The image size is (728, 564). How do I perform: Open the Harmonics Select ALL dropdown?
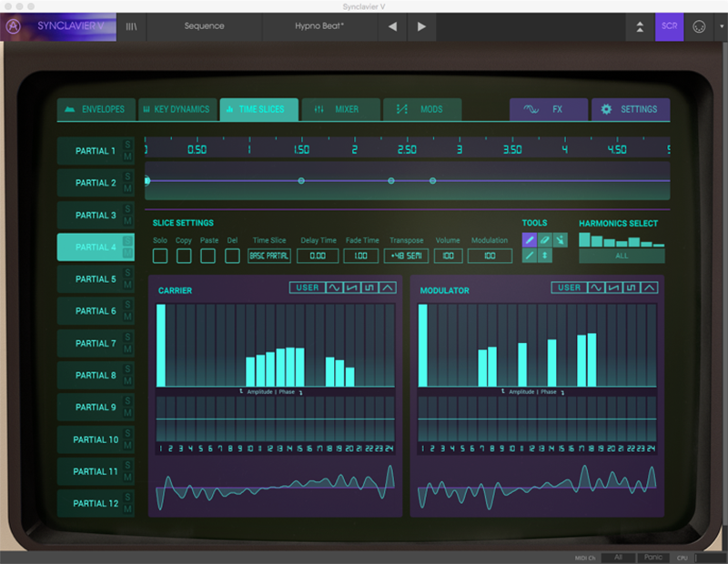[622, 256]
